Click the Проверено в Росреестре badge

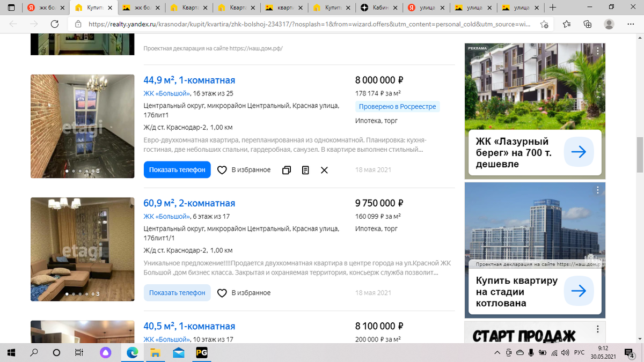tap(398, 107)
